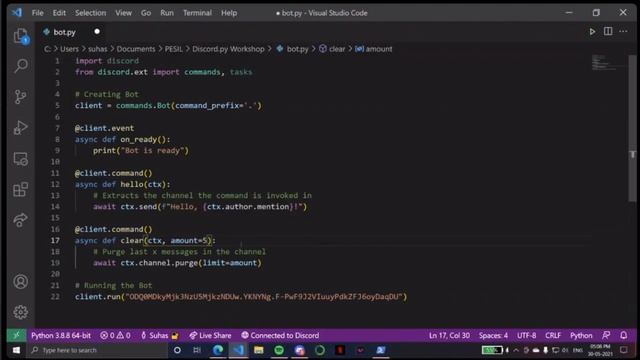This screenshot has width=640, height=360.
Task: Change indentation via Spaces: 4
Action: point(493,335)
